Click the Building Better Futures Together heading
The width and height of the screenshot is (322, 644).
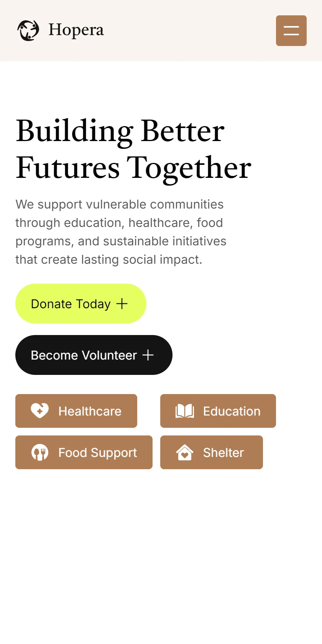[133, 149]
